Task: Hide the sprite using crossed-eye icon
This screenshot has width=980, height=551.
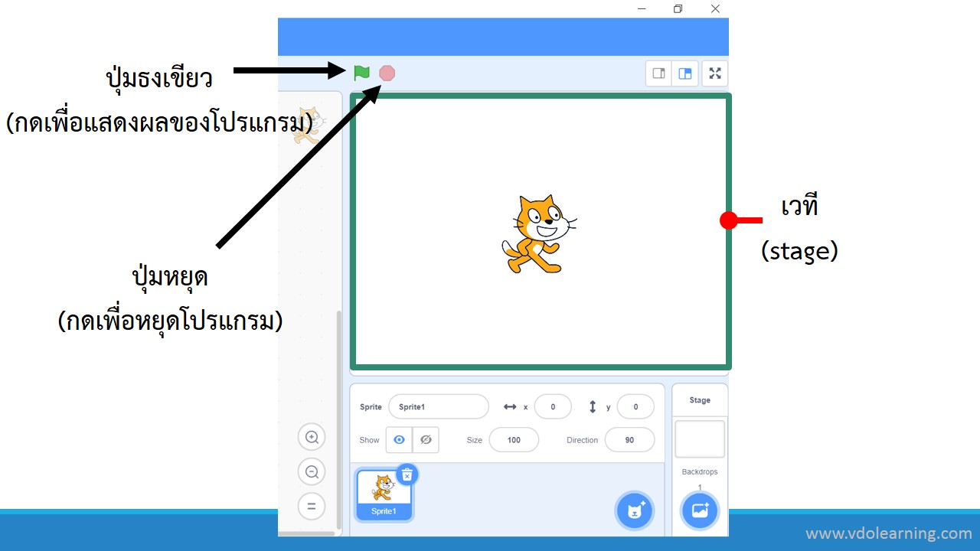Action: click(x=426, y=440)
